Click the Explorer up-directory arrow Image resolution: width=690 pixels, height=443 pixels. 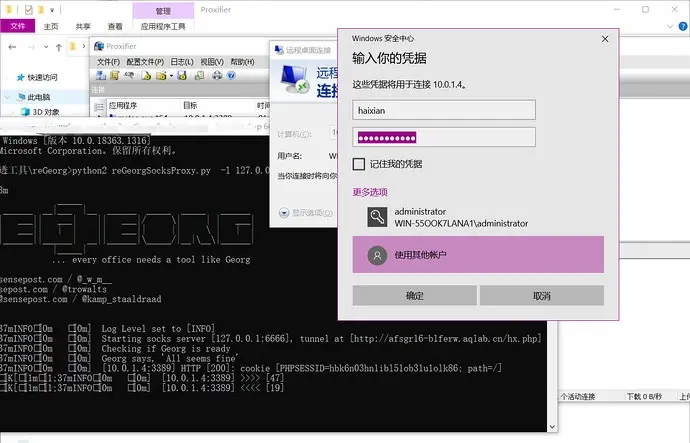pyautogui.click(x=59, y=47)
